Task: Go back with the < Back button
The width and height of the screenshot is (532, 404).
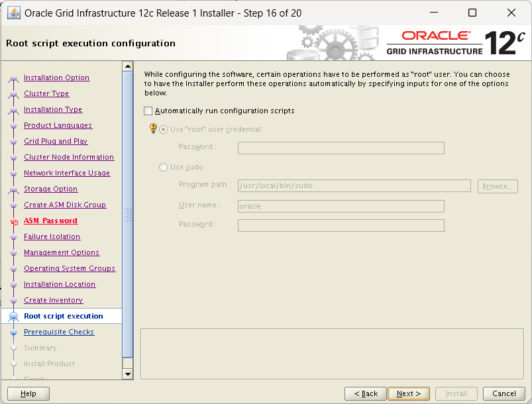Action: (366, 393)
